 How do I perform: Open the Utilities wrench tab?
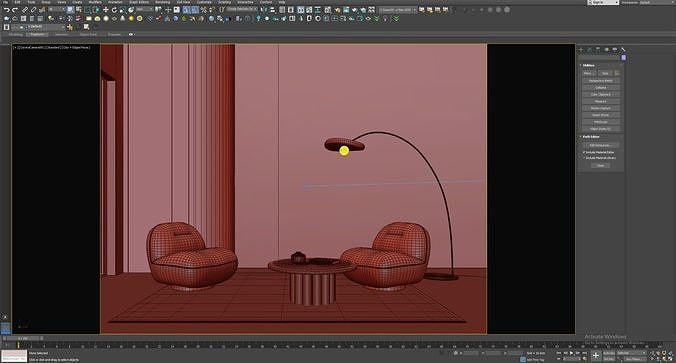click(623, 49)
